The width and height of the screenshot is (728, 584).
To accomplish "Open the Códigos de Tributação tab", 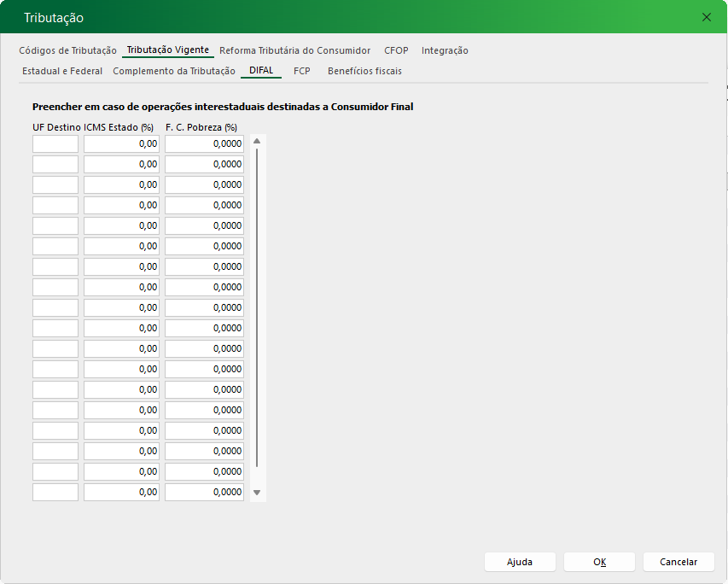I will [67, 50].
